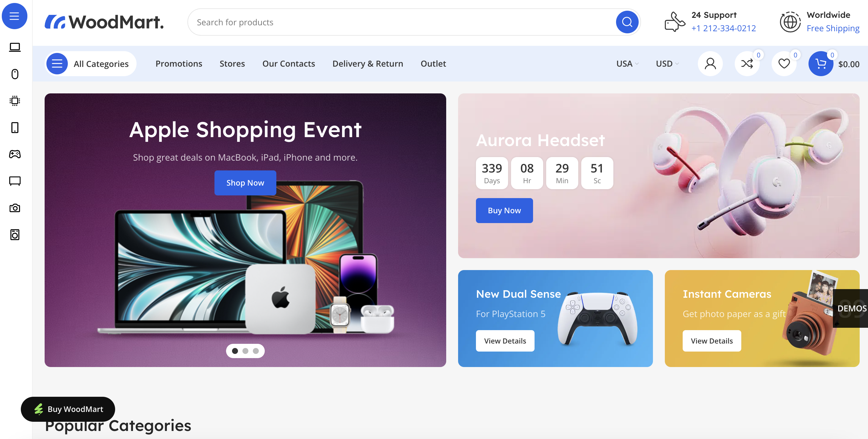
Task: Open the laptops category sidebar icon
Action: pos(15,47)
